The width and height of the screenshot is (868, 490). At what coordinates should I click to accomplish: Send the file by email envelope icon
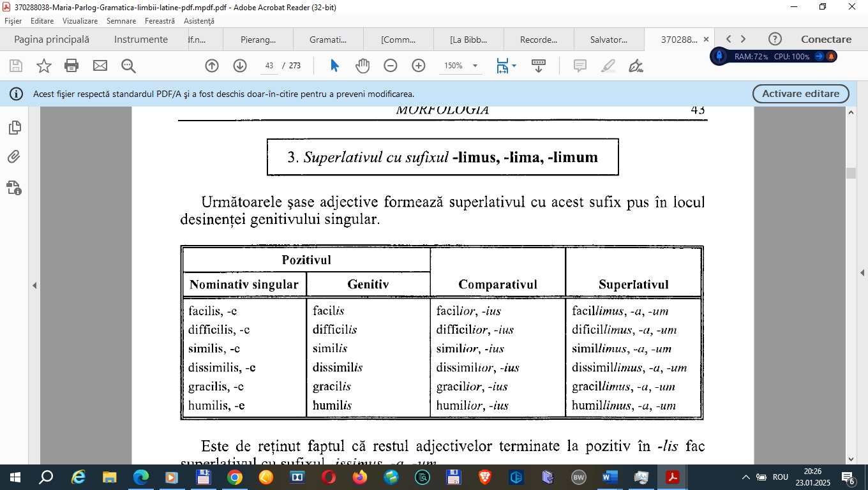pyautogui.click(x=100, y=66)
